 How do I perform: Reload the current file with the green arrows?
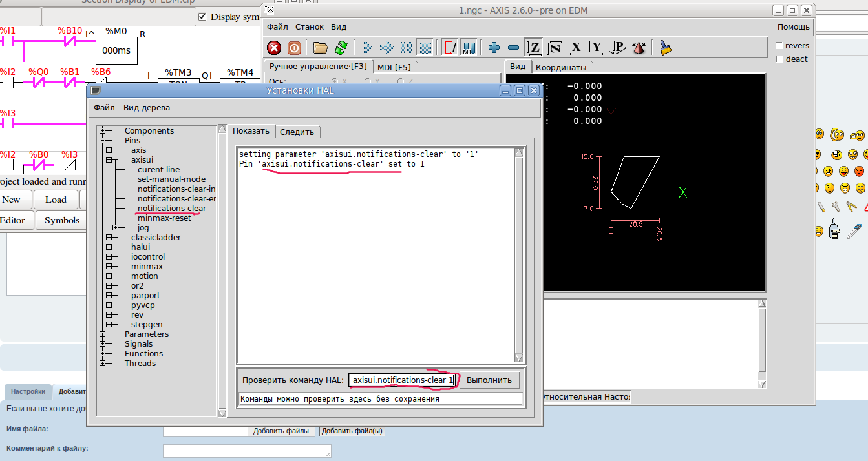point(341,48)
